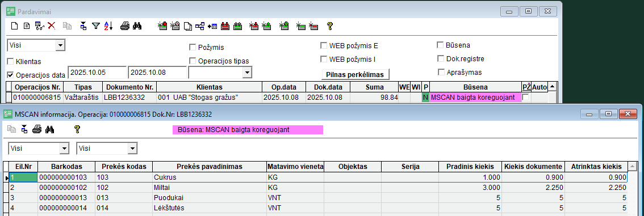Enable the Klientas filter checkbox
Viewport: 644px width, 216px height.
point(11,61)
